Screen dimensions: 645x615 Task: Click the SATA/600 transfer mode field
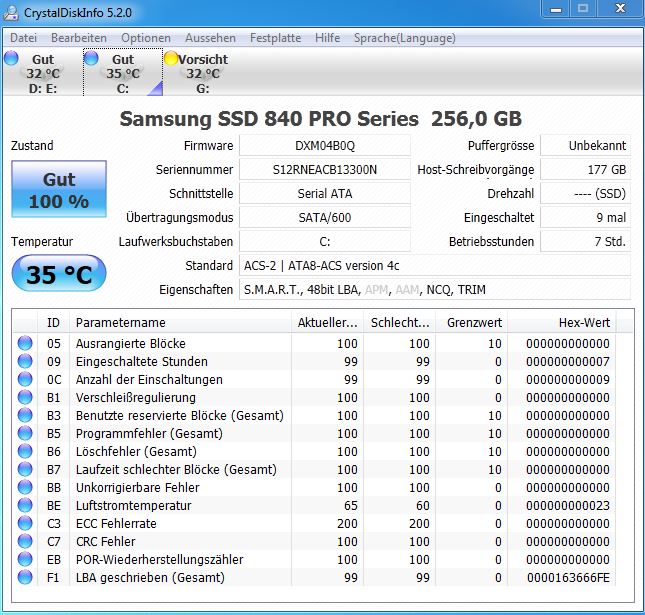click(325, 217)
